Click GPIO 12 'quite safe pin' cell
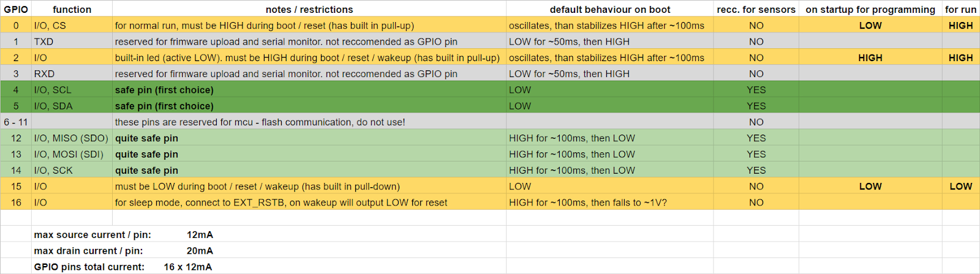The image size is (980, 274). 309,138
